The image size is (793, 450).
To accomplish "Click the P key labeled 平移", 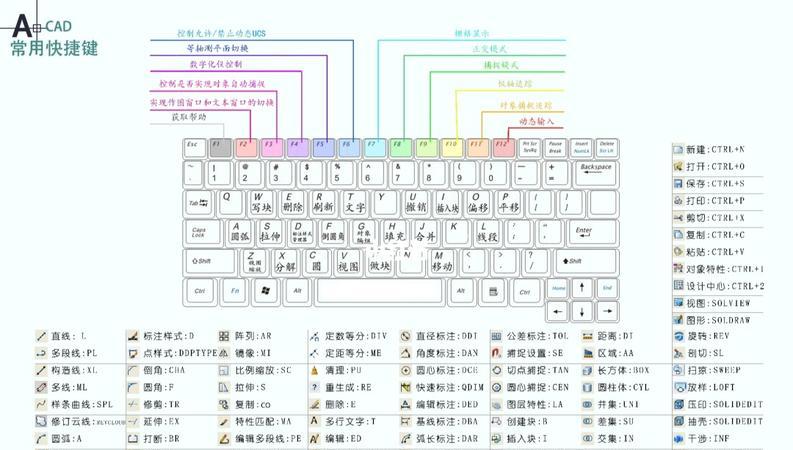I will point(508,202).
